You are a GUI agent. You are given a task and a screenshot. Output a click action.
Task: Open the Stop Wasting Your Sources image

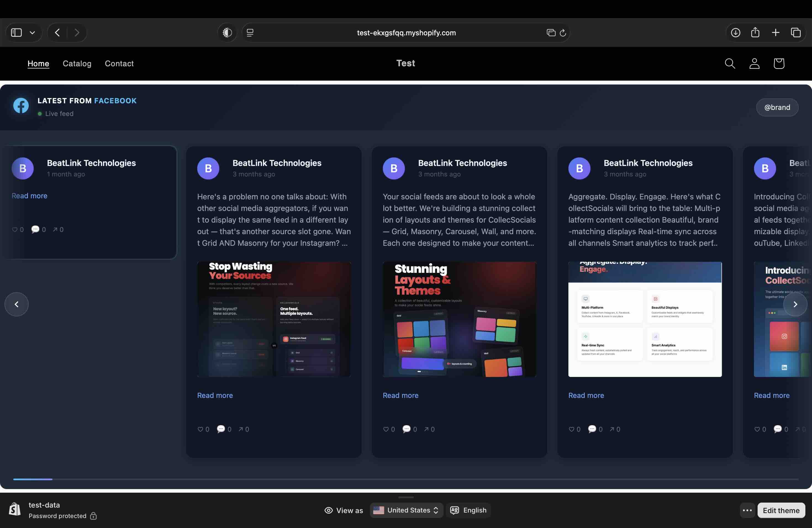(x=274, y=319)
